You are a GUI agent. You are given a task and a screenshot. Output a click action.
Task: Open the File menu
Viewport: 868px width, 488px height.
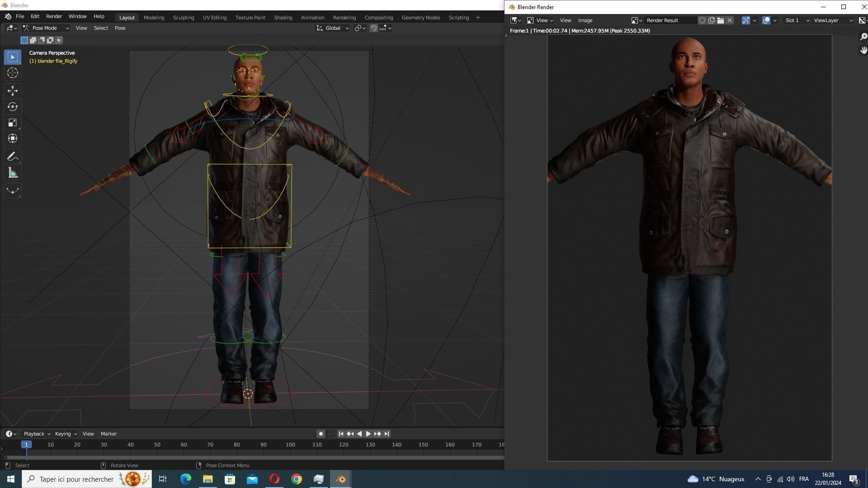(x=20, y=16)
